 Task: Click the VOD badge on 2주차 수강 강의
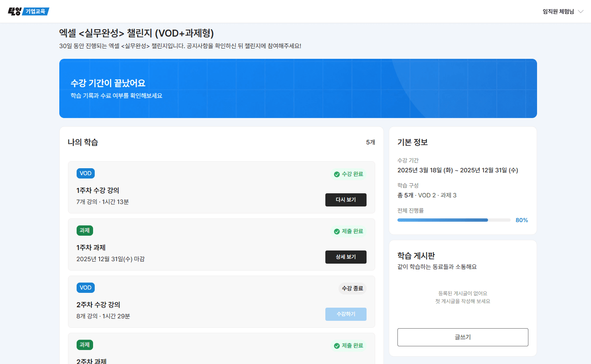(x=86, y=288)
